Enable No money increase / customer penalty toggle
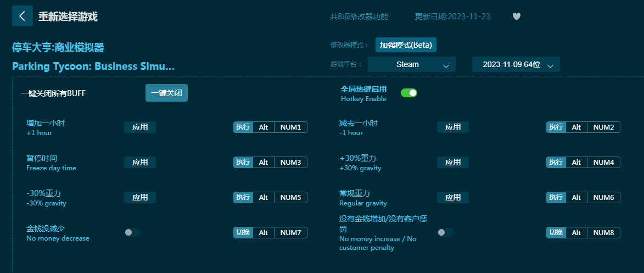644x273 pixels. click(445, 232)
